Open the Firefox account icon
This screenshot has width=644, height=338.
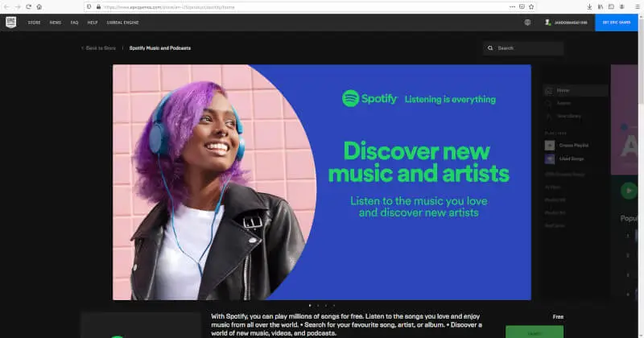pos(621,7)
